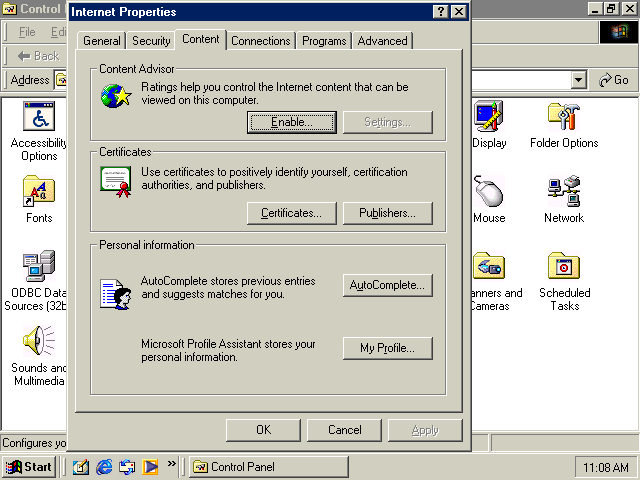Viewport: 640px width, 480px height.
Task: Select ODBC Data Sources icon in Control Panel
Action: point(39,266)
